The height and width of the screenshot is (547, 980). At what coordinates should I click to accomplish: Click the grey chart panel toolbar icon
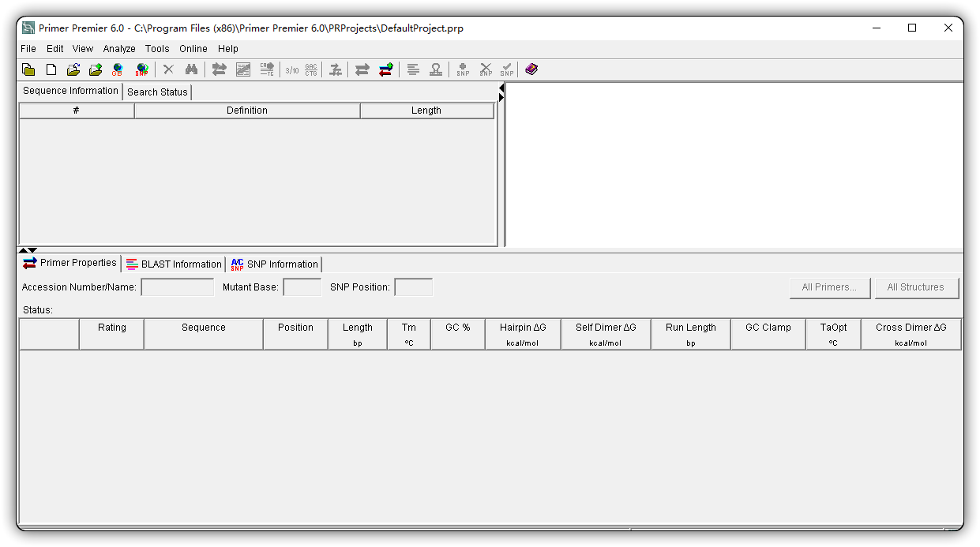[243, 69]
